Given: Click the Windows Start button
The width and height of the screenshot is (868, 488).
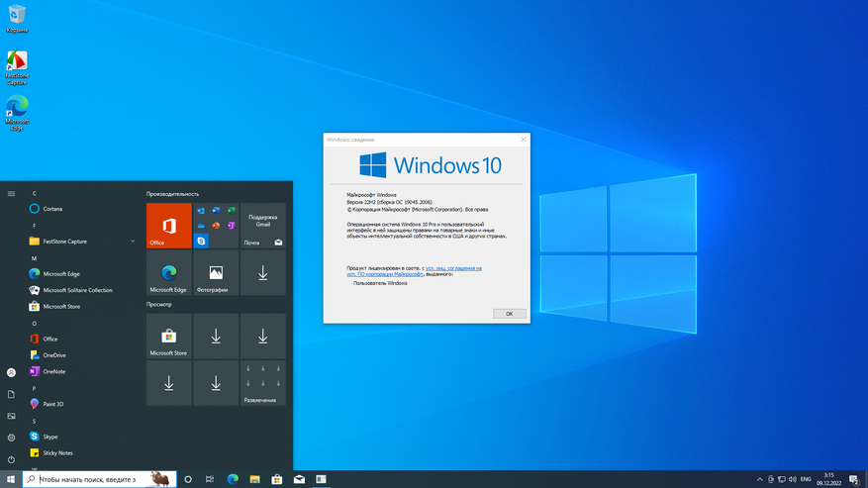Looking at the screenshot, I should [x=11, y=479].
